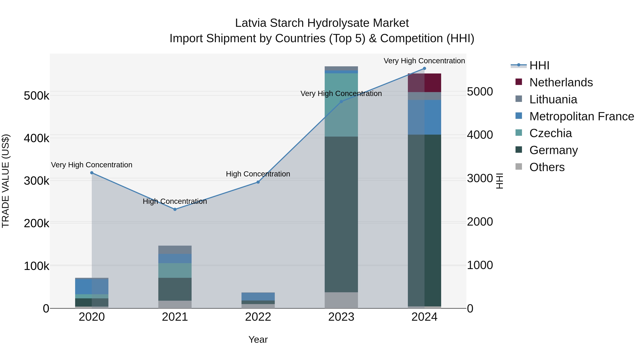Click the 3000 HHI axis tick

480,178
